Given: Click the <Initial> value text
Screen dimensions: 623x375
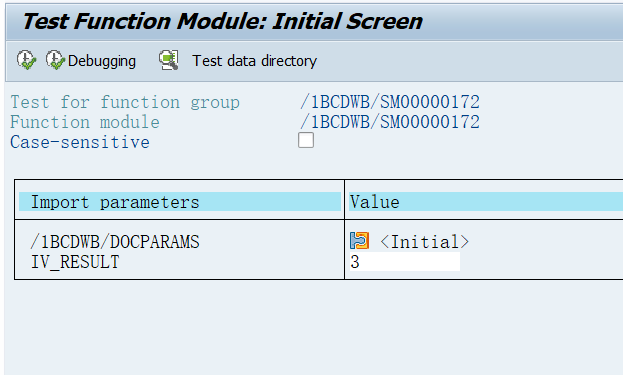Looking at the screenshot, I should [x=424, y=242].
